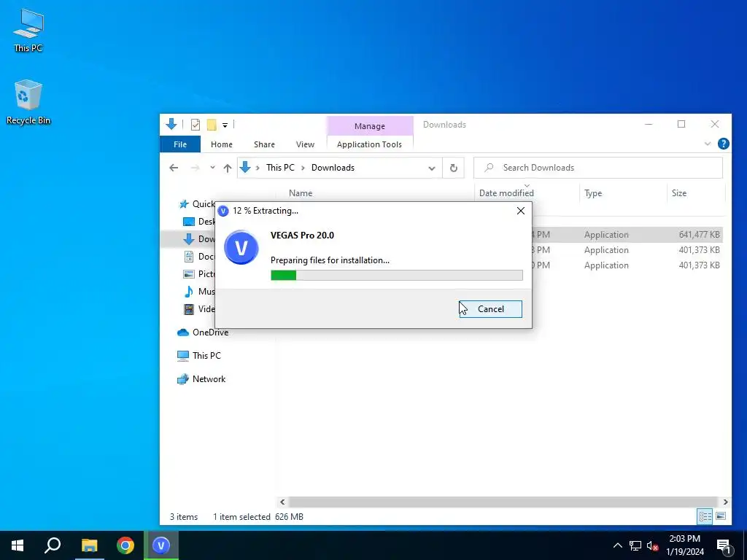Screen dimensions: 747x560
Task: Open the taskbar clock and date
Action: (684, 545)
